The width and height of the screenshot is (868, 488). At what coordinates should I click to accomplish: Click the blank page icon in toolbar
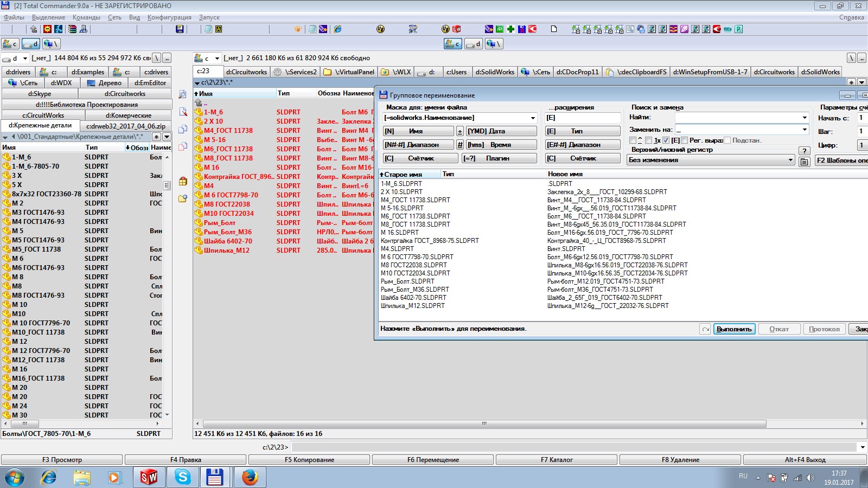click(554, 29)
